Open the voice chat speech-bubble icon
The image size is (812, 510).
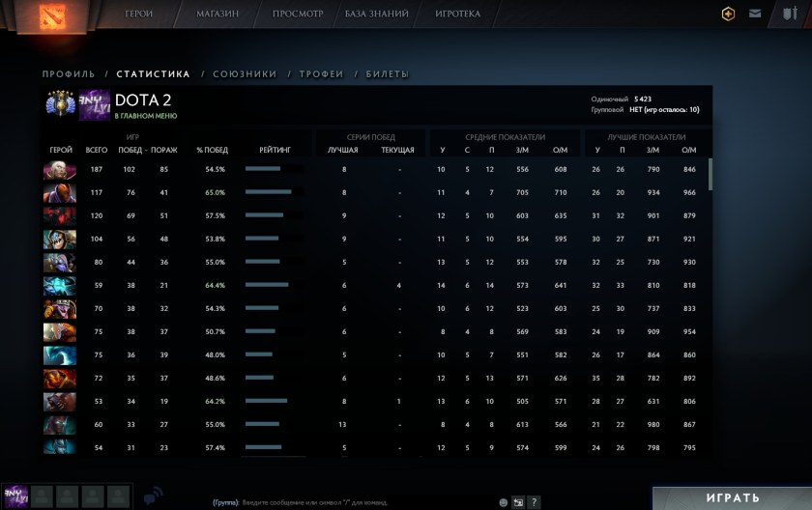[153, 496]
